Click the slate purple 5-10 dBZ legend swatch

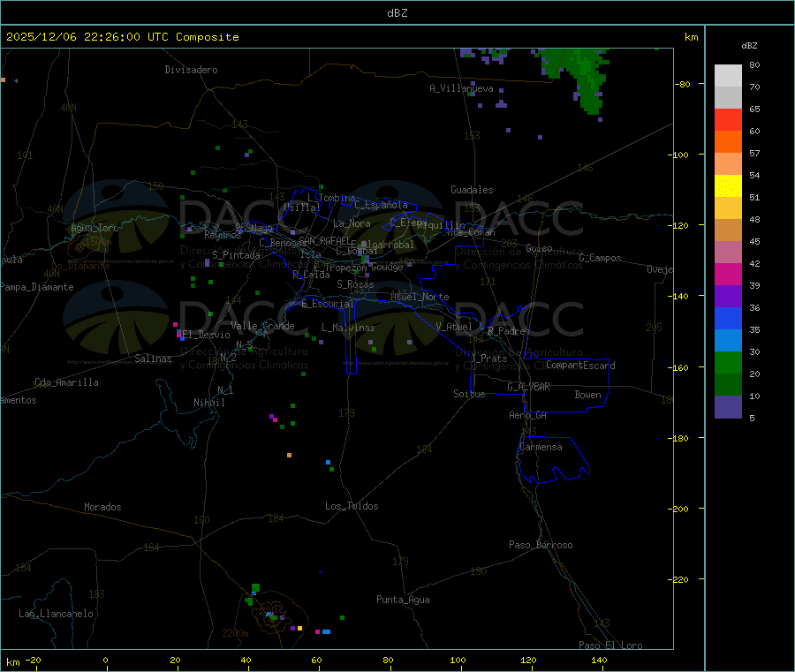click(x=728, y=407)
